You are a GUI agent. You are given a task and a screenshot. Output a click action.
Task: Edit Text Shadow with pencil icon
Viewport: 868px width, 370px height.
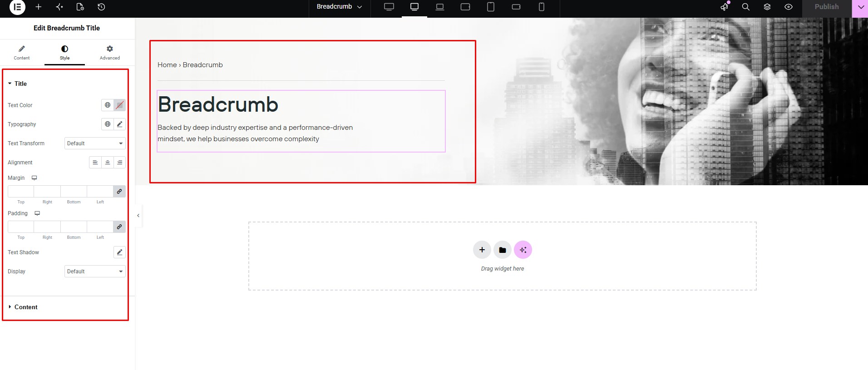coord(120,252)
